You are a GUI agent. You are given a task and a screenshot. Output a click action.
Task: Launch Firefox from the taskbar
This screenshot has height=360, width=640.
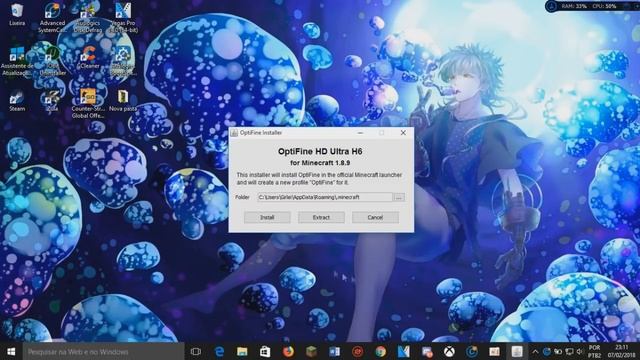click(288, 351)
